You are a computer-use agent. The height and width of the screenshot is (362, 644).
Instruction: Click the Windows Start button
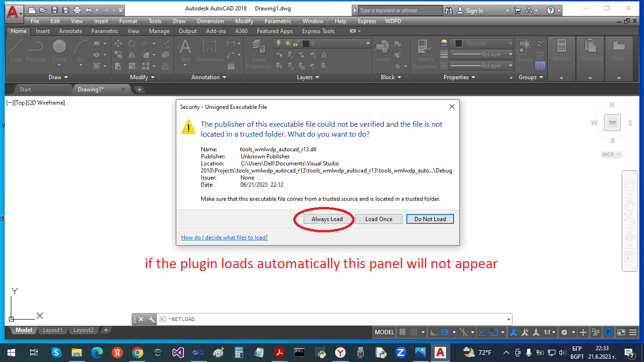click(x=11, y=352)
